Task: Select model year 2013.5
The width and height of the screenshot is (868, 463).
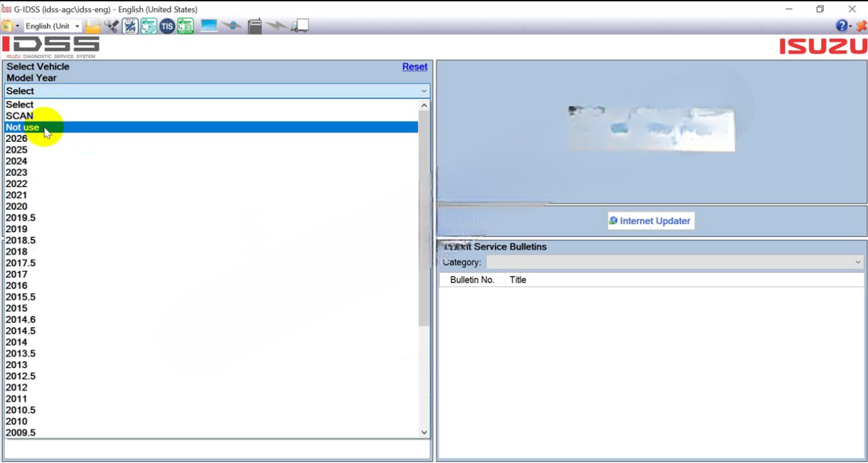Action: [x=211, y=354]
